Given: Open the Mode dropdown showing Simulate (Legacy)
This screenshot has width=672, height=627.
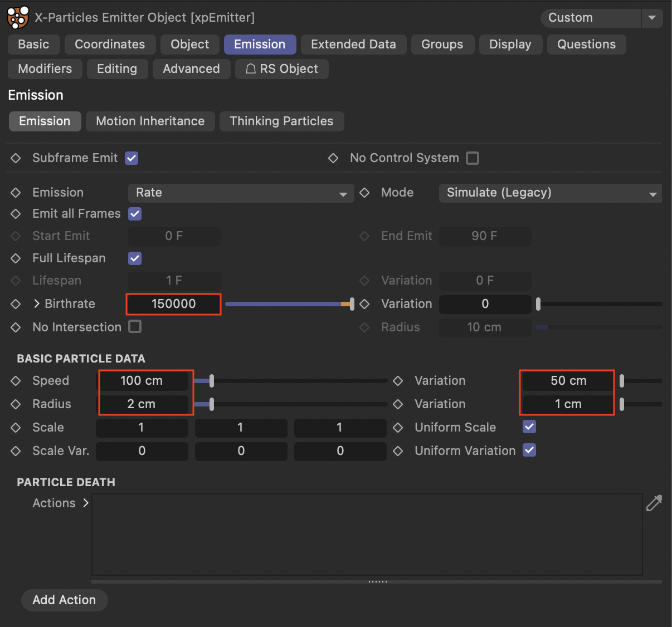Looking at the screenshot, I should [x=550, y=193].
